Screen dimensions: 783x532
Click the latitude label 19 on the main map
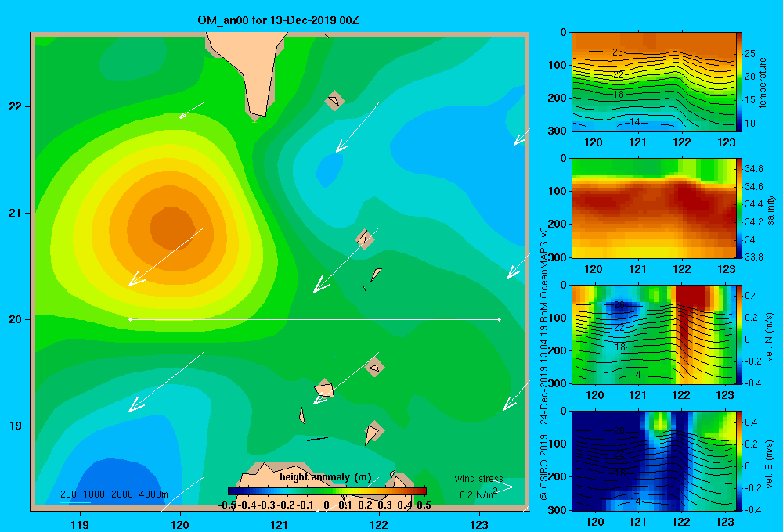pyautogui.click(x=16, y=426)
